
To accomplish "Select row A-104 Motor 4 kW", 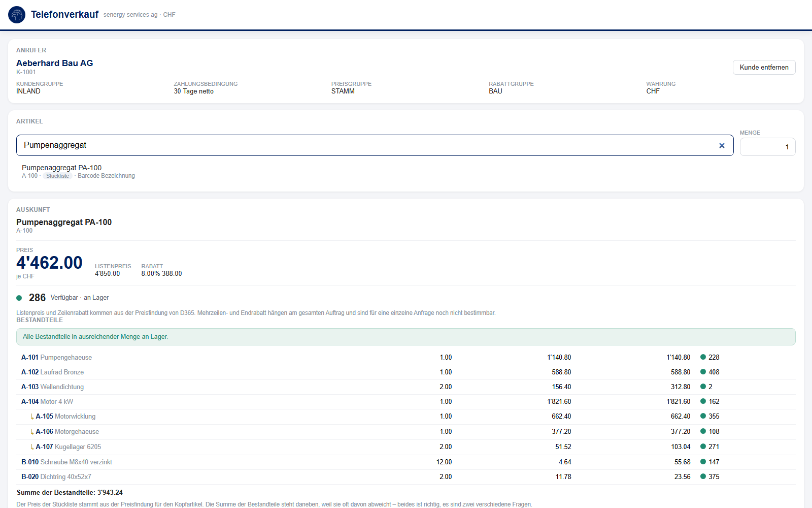I will pos(405,401).
